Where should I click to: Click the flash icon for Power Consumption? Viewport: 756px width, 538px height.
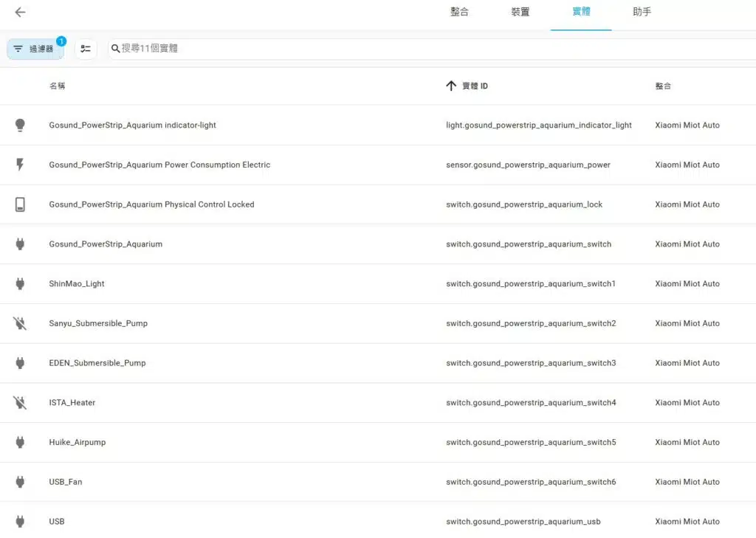click(20, 165)
